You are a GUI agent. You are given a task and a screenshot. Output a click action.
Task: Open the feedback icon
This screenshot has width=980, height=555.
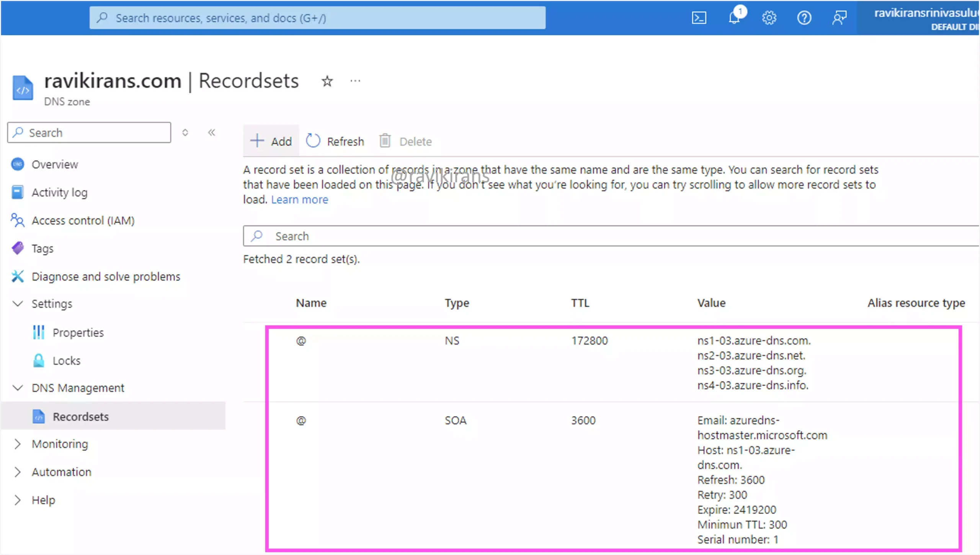[839, 18]
